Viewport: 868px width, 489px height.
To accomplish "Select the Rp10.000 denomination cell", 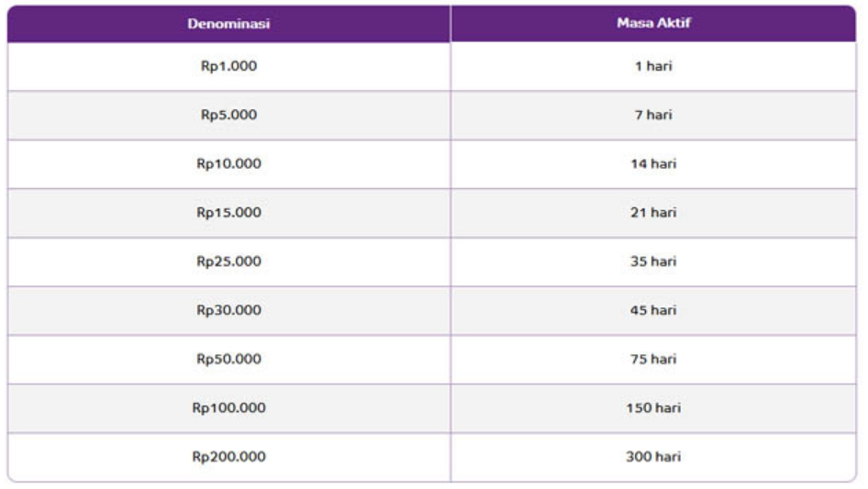I will [x=228, y=164].
